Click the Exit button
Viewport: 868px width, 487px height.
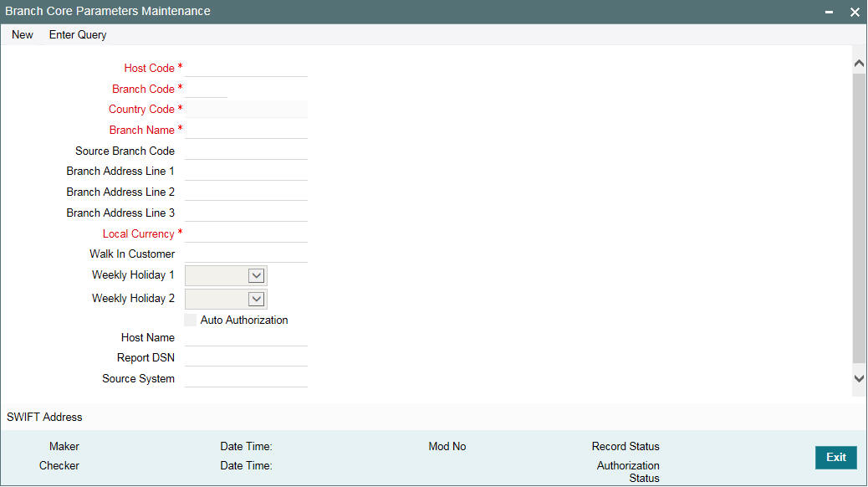pos(836,457)
